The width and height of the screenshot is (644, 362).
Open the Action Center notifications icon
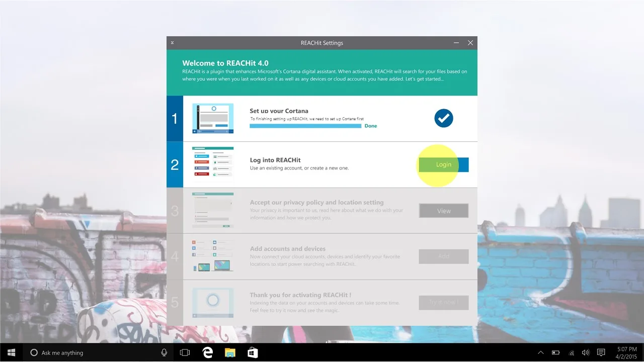click(x=601, y=352)
